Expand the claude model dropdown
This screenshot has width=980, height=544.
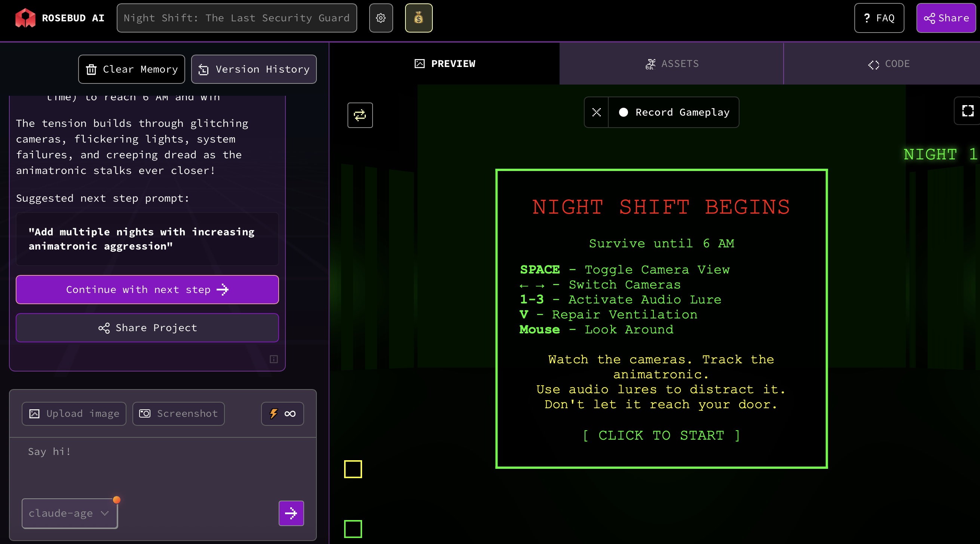point(70,513)
